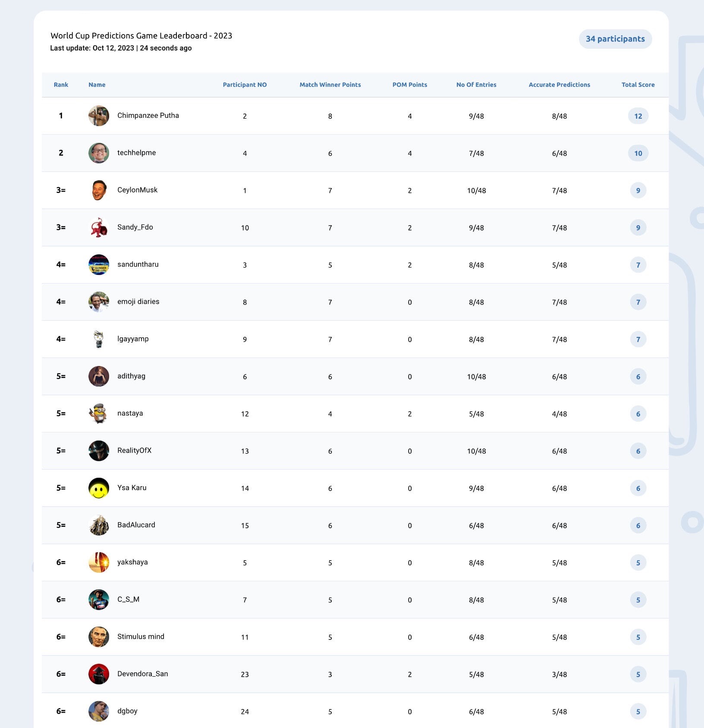
Task: Click nastaya's minion avatar
Action: [99, 413]
